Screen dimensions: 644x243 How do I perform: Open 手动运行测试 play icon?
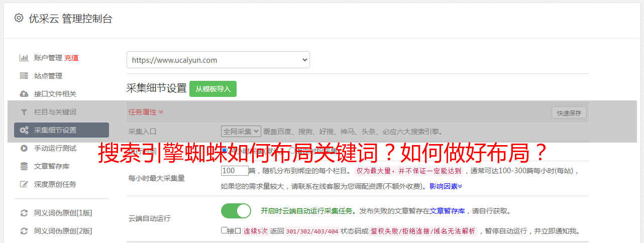(24, 148)
